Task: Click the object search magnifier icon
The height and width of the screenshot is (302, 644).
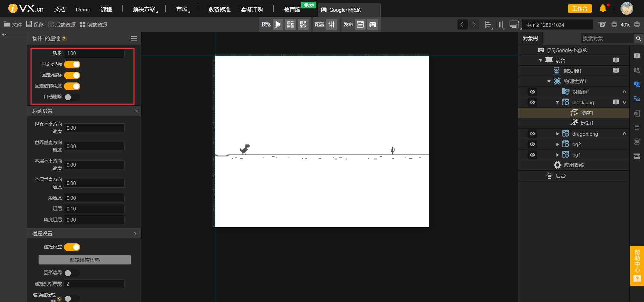Action: coord(638,39)
